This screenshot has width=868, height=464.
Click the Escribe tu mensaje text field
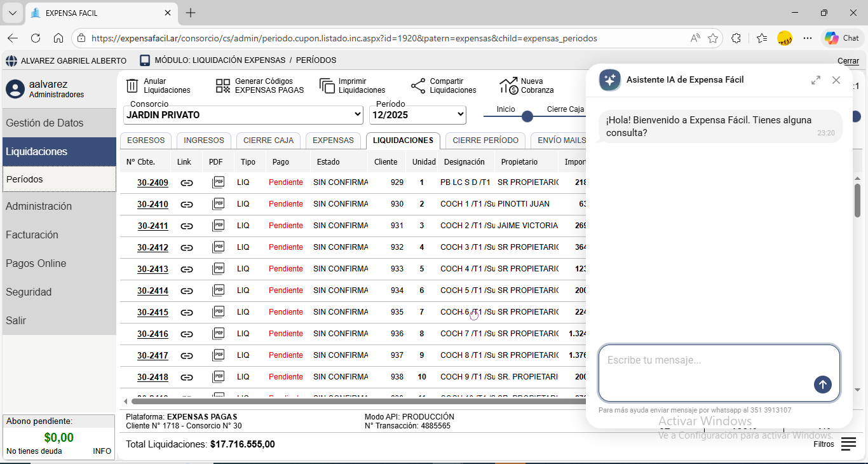(705, 365)
